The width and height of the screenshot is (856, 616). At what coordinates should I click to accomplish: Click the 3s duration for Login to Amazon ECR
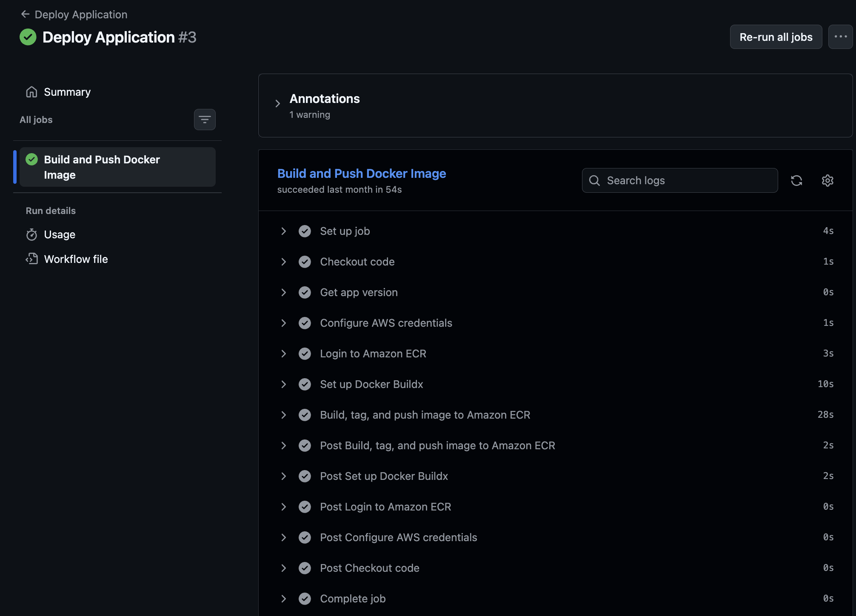(828, 354)
